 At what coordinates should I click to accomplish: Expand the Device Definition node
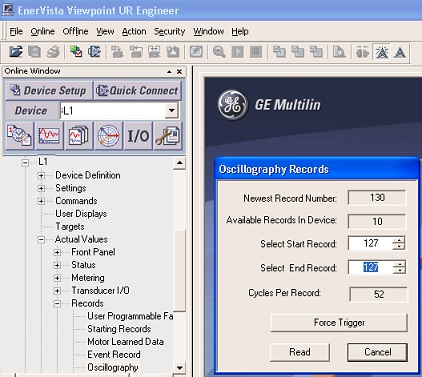41,175
